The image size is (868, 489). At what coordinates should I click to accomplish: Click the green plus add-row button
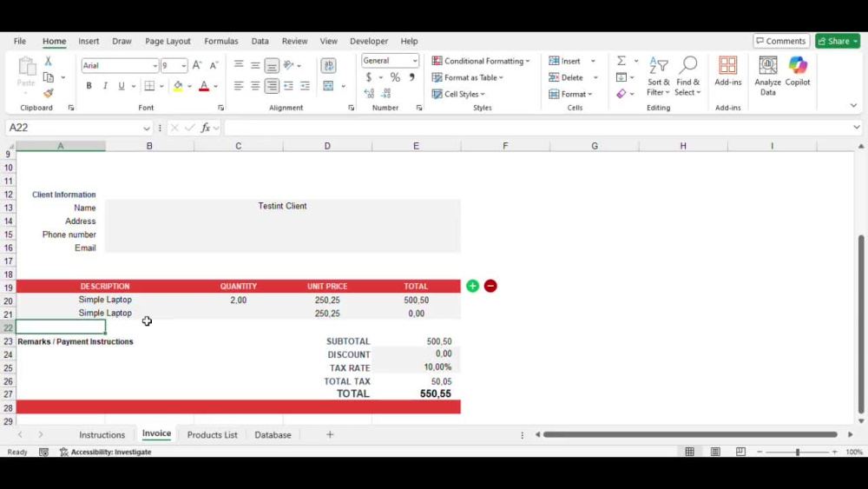[472, 286]
